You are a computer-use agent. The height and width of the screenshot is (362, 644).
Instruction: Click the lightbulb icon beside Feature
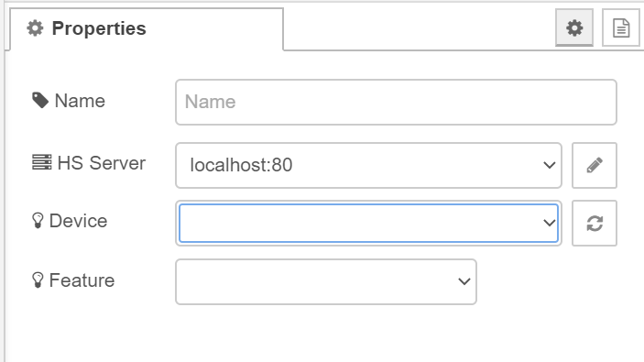tap(38, 280)
